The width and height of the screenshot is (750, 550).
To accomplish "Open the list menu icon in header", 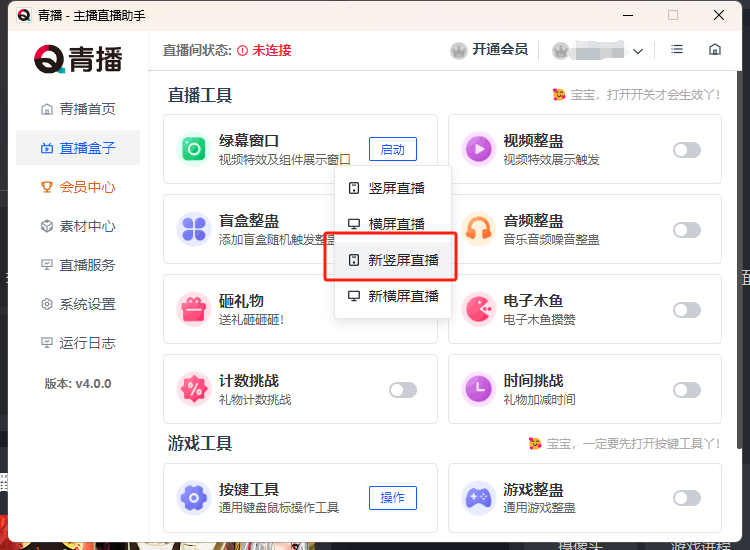I will tap(677, 49).
